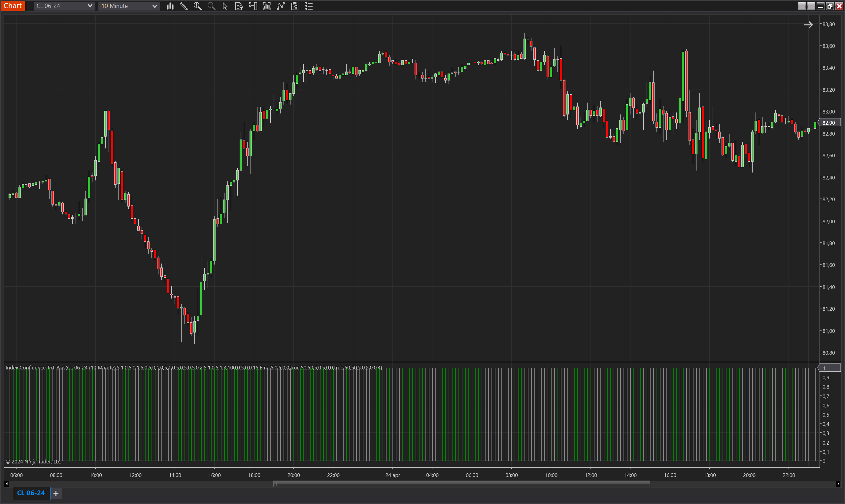Viewport: 845px width, 504px height.
Task: Click the 04:00 time axis label
Action: pyautogui.click(x=432, y=475)
